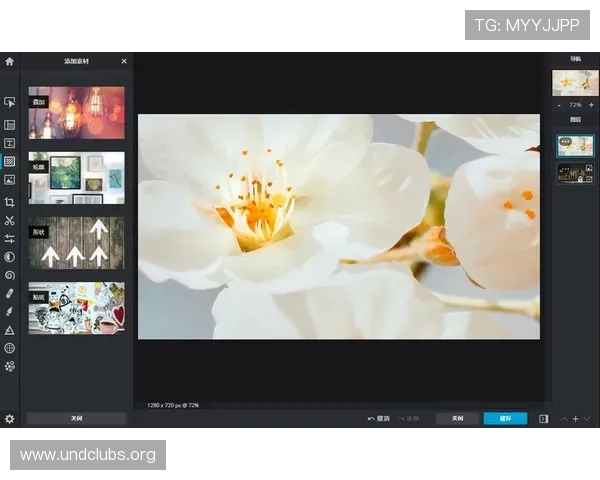Zoom in with the plus next to 72%

(591, 105)
